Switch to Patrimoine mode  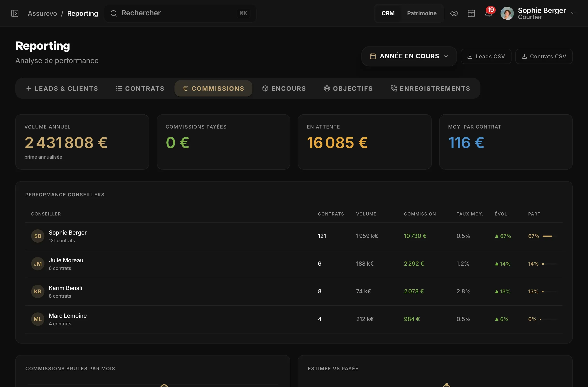(x=421, y=13)
